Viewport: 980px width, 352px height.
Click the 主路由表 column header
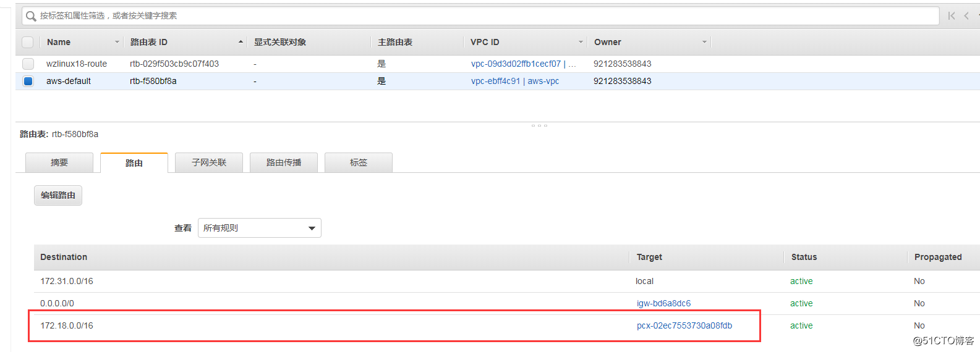point(395,42)
